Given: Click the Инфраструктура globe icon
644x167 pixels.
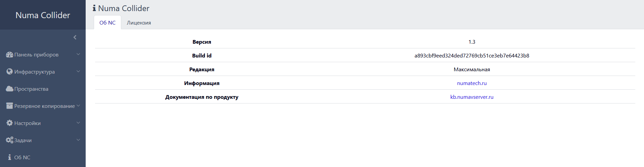Looking at the screenshot, I should [9, 72].
